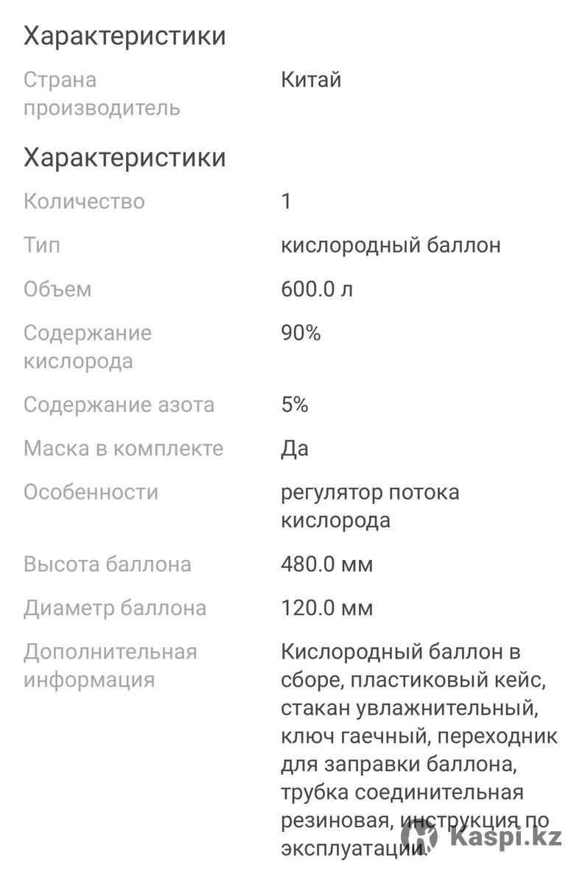
Task: Tap the Да value for mask
Action: pyautogui.click(x=295, y=449)
